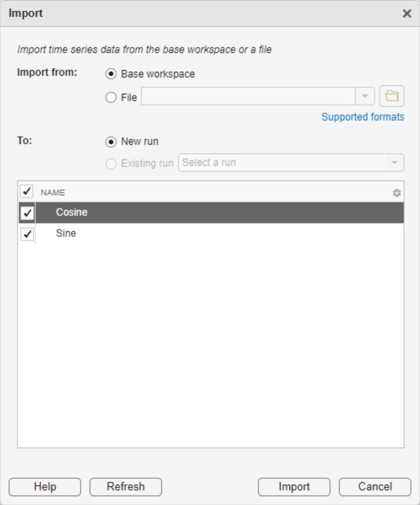Click the Import button
Viewport: 420px width, 505px height.
pyautogui.click(x=294, y=488)
